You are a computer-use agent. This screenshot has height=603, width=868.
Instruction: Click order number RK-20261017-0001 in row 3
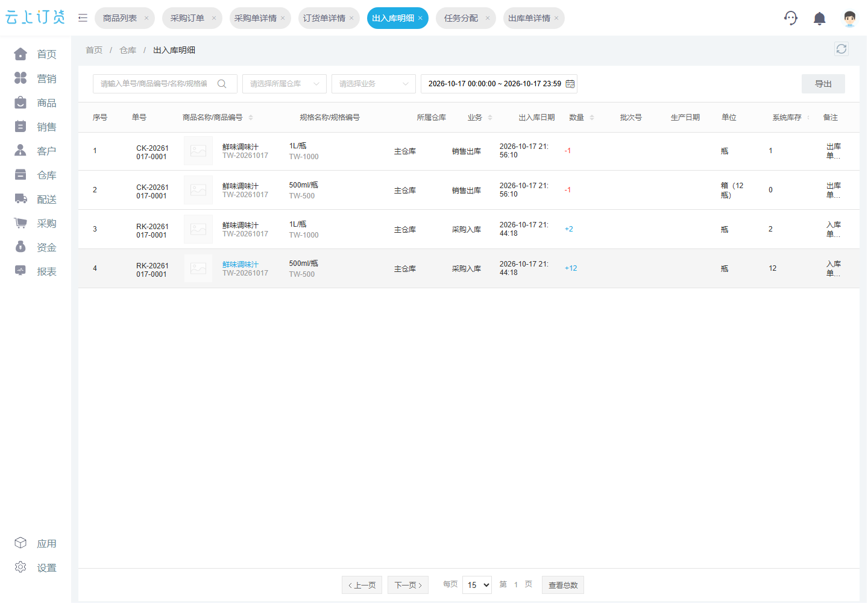point(152,231)
